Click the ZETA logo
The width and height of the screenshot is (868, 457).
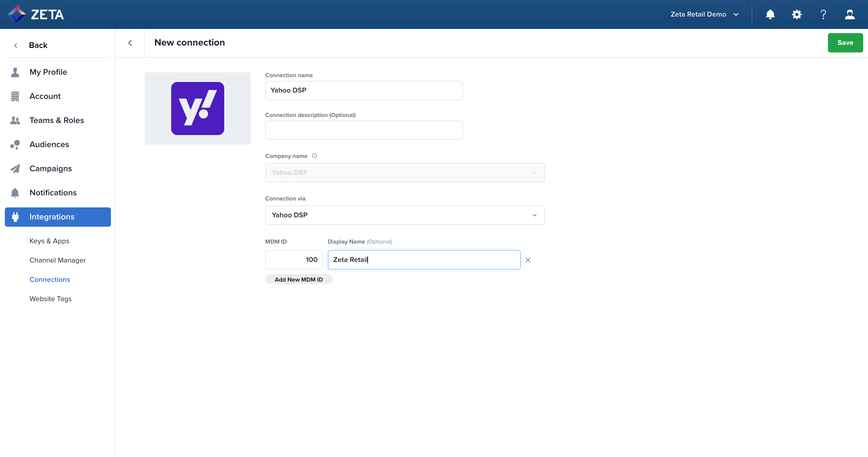[x=36, y=14]
